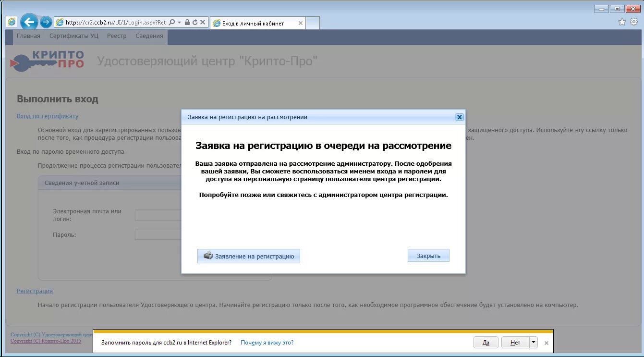Click the 'Copyright (C) Удостоверяющий центр' footer link
The height and width of the screenshot is (357, 644).
[51, 334]
